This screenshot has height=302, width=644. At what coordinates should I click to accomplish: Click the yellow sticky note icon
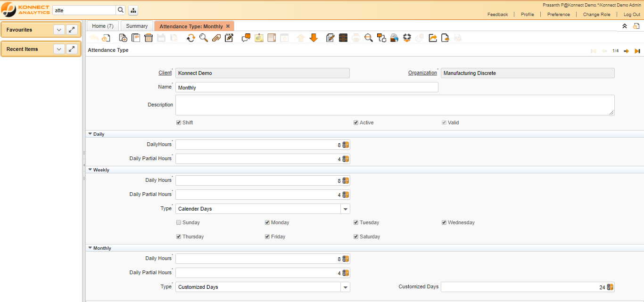point(259,38)
